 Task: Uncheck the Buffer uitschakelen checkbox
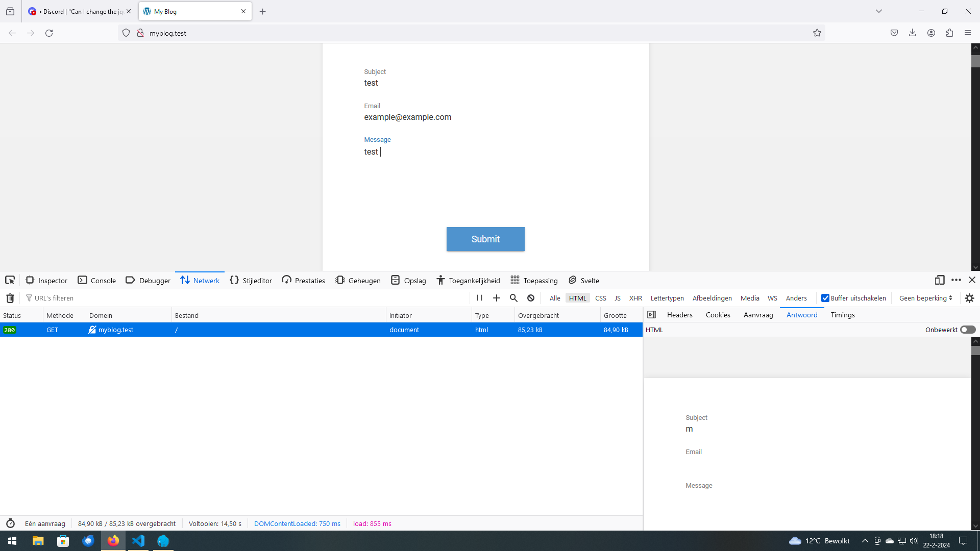click(x=825, y=298)
